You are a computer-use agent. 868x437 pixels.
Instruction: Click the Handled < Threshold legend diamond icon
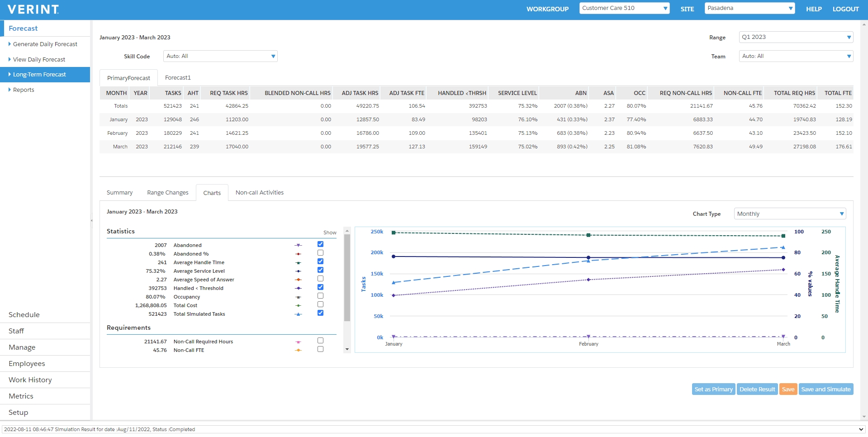pos(298,288)
